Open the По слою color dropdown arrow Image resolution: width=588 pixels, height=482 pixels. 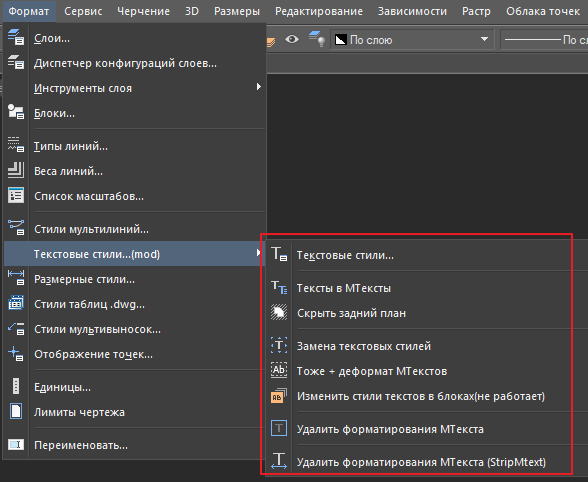484,39
